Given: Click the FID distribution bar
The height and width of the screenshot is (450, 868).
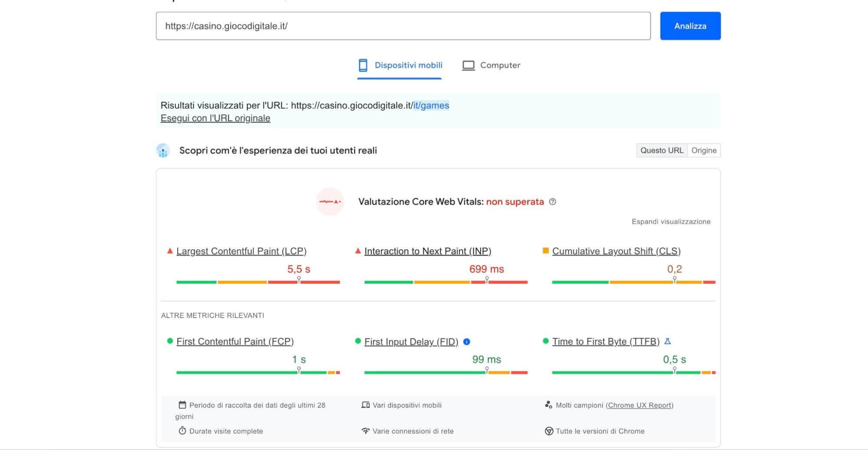Looking at the screenshot, I should pos(446,372).
